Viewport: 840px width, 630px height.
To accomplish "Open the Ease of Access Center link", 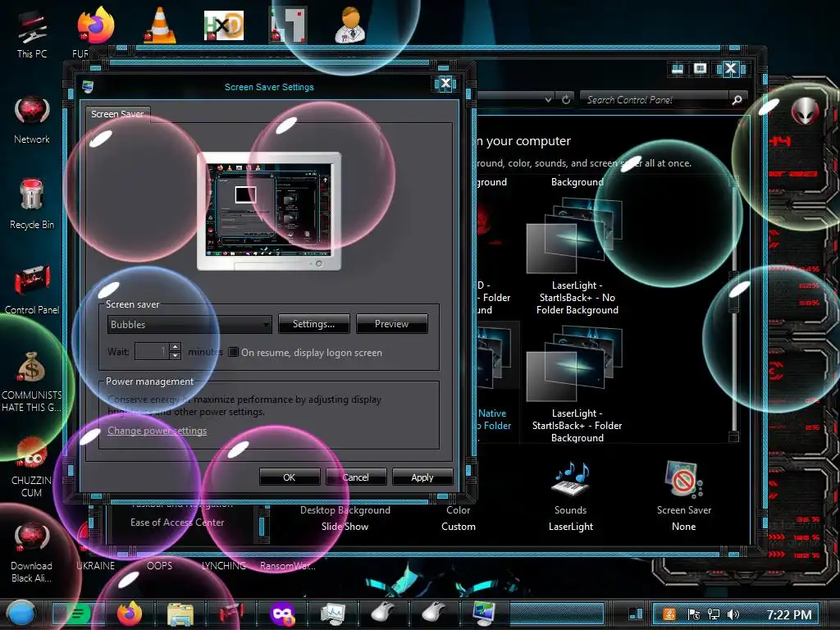I will (177, 523).
